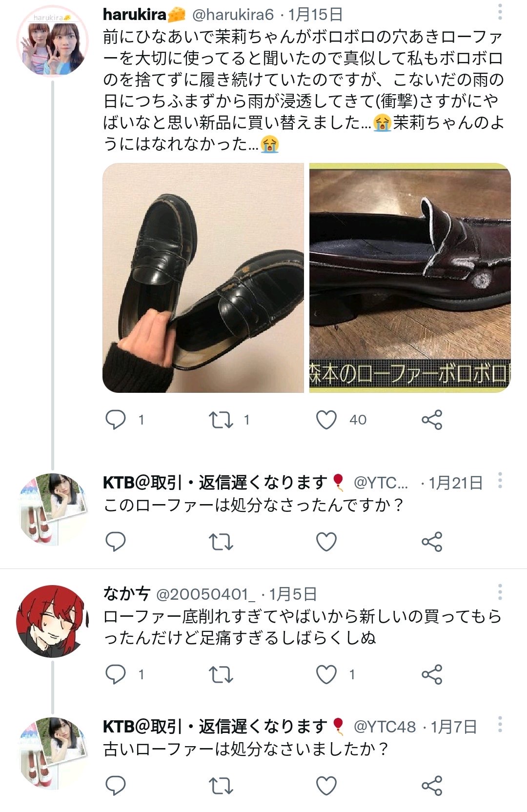
Task: Open harukira's profile avatar
Action: [x=52, y=41]
